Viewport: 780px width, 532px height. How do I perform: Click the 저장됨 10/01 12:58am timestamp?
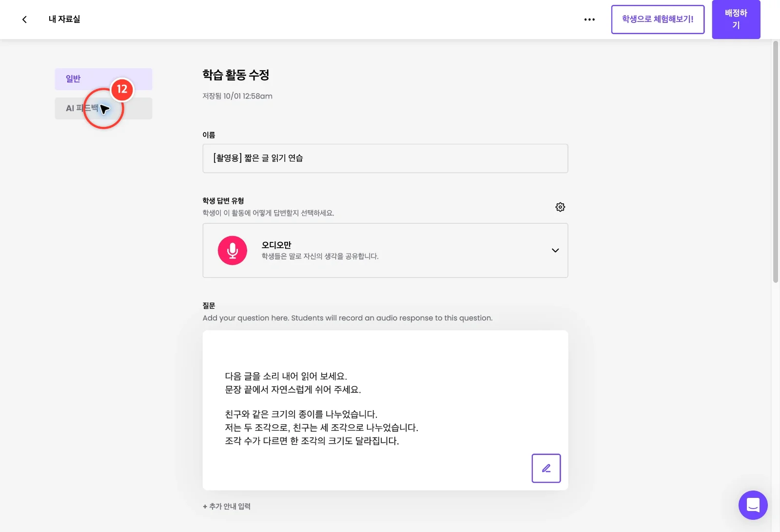point(237,97)
